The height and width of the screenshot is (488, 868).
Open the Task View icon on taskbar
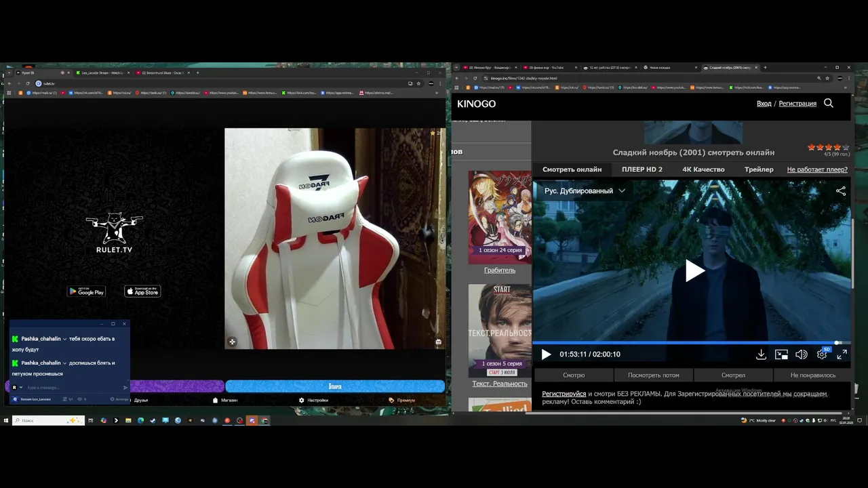coord(91,420)
